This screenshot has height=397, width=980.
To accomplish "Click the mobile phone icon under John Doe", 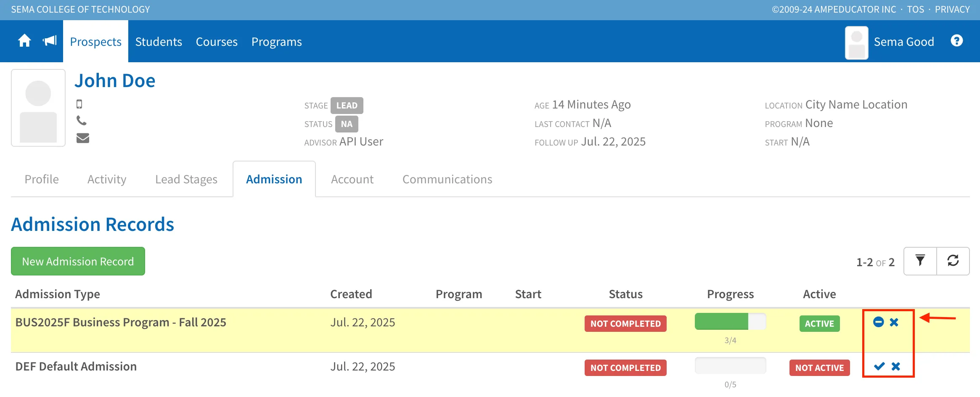I will 79,104.
